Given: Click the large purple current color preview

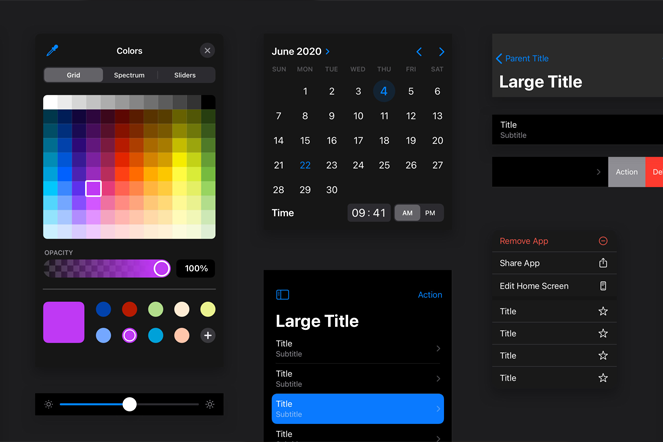Looking at the screenshot, I should coord(63,322).
